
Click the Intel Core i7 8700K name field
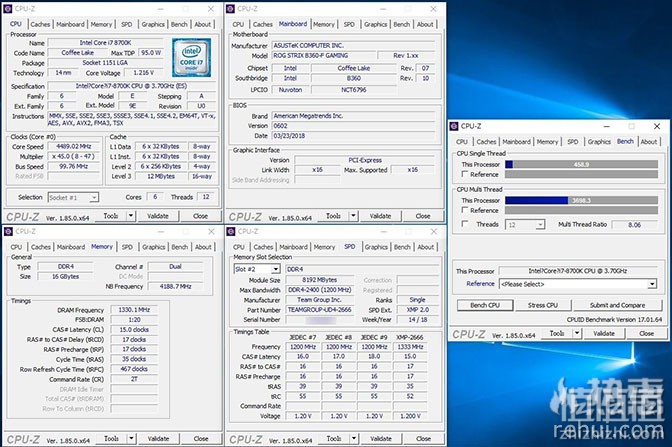(105, 42)
